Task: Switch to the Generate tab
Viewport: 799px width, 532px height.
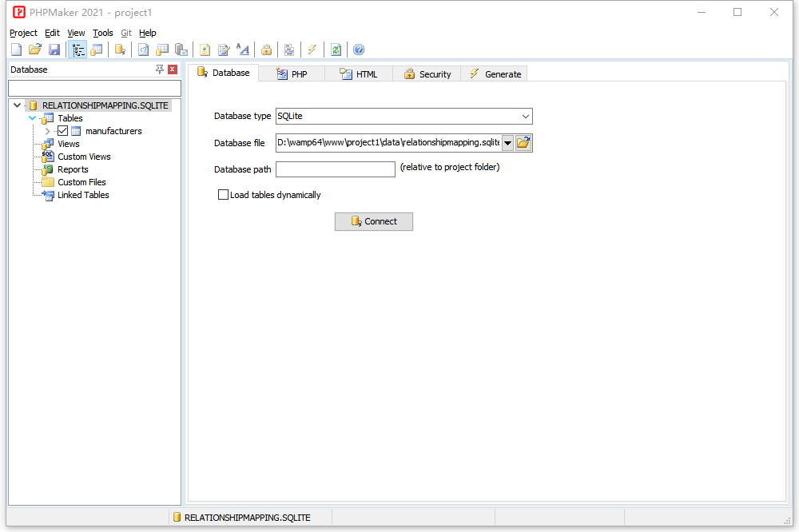Action: [x=495, y=74]
